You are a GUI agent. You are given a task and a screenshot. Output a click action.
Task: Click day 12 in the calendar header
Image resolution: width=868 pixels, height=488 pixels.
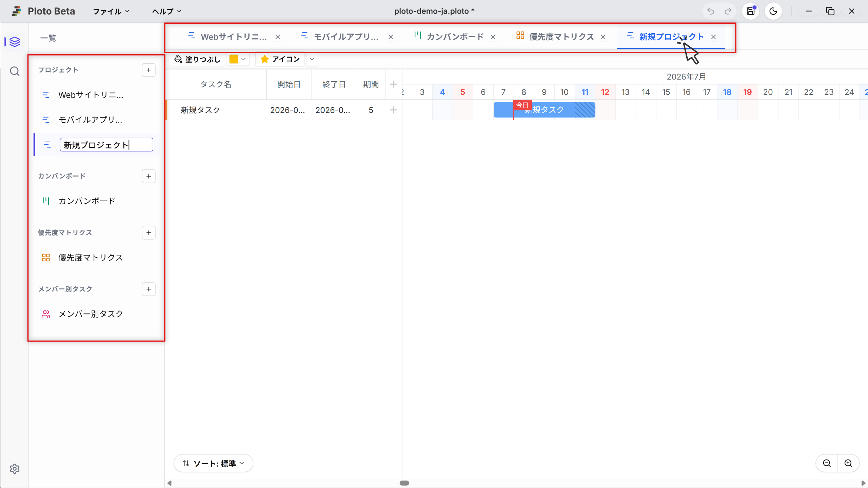pos(605,92)
